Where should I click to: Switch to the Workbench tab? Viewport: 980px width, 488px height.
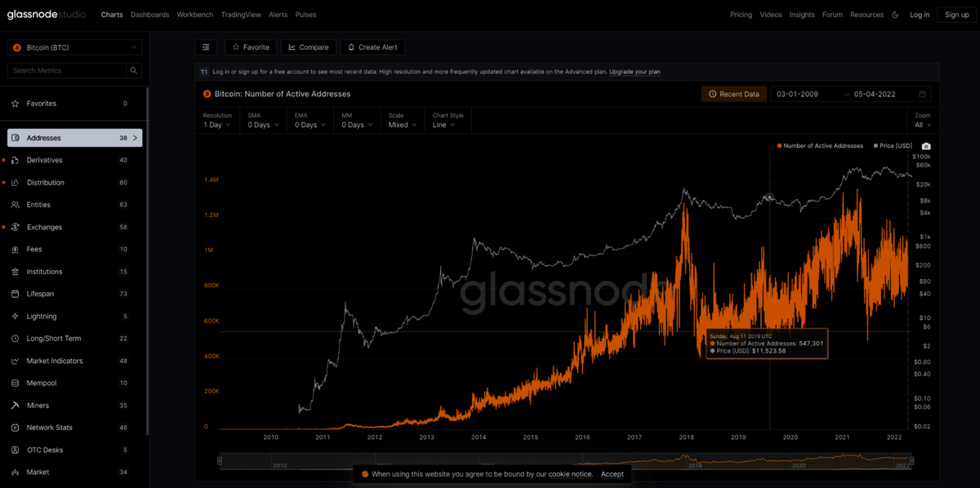coord(194,15)
